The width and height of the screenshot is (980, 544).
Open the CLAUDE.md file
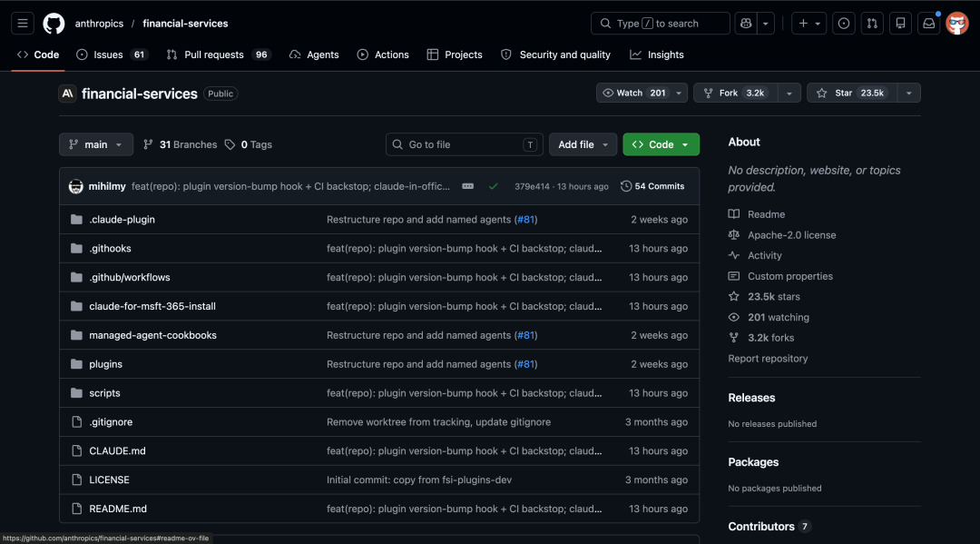click(x=117, y=450)
